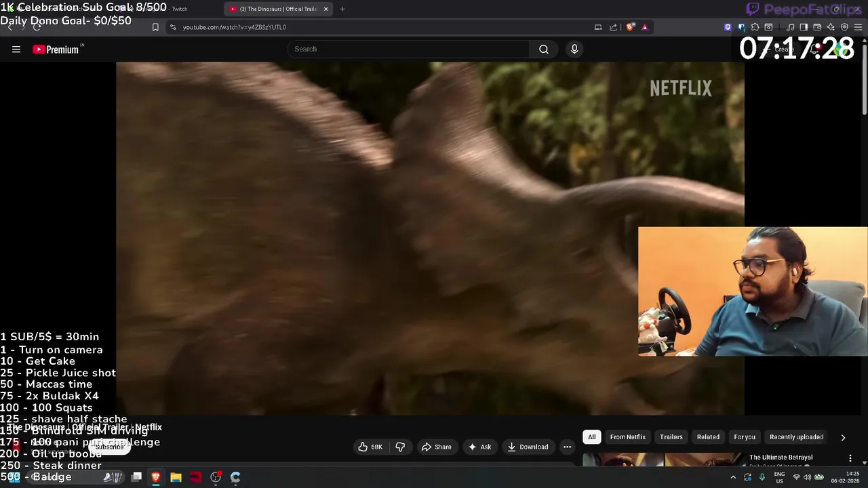Open Brave VPN shield icon
The width and height of the screenshot is (868, 488).
click(x=844, y=27)
